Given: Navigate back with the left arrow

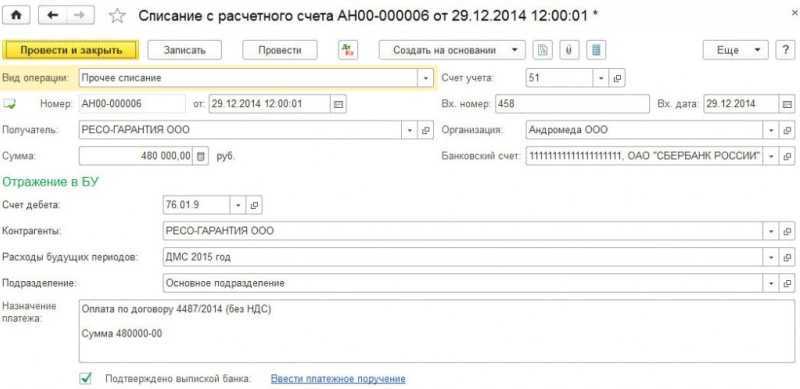Looking at the screenshot, I should [53, 15].
